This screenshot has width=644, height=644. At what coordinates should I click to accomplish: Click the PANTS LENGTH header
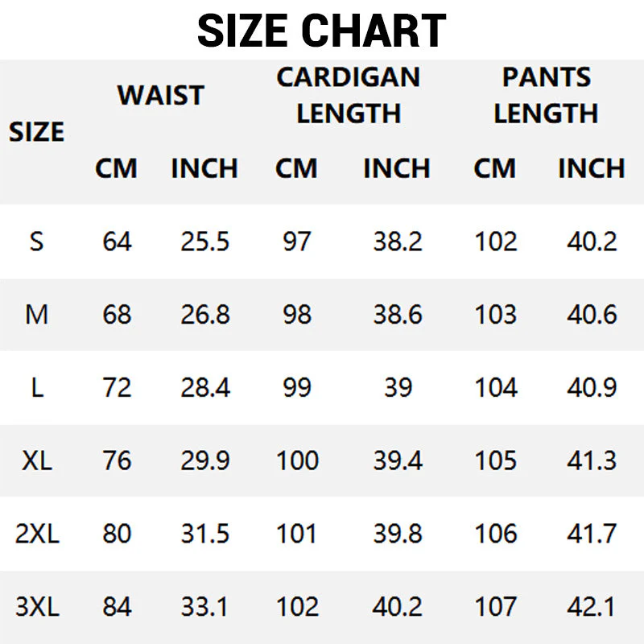(x=547, y=95)
